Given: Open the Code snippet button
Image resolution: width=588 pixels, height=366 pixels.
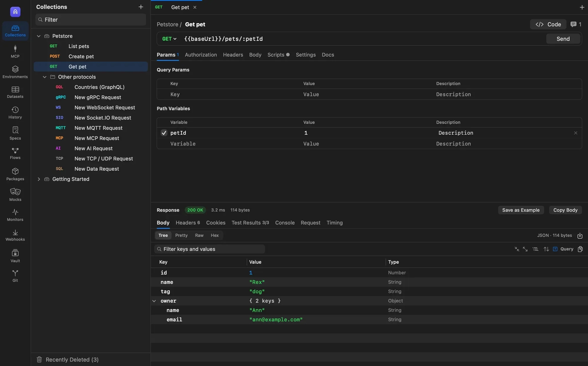Looking at the screenshot, I should point(548,24).
